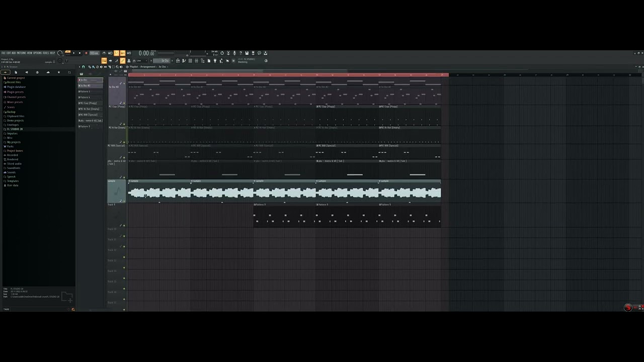The width and height of the screenshot is (644, 362).
Task: Select the Mute tool in playlist toolbar
Action: coord(101,67)
